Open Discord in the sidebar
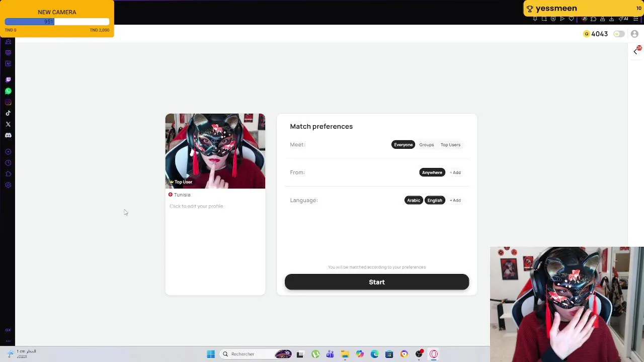This screenshot has width=644, height=362. pyautogui.click(x=8, y=135)
